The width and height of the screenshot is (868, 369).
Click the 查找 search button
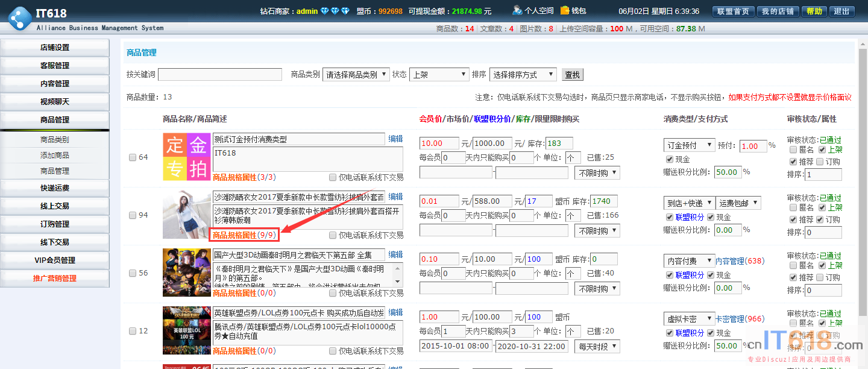click(x=572, y=75)
